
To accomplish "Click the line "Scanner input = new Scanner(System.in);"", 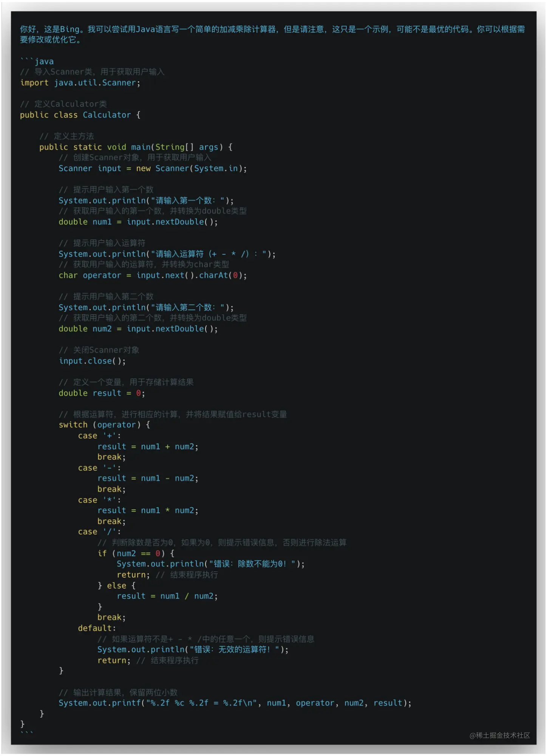I will click(x=153, y=168).
